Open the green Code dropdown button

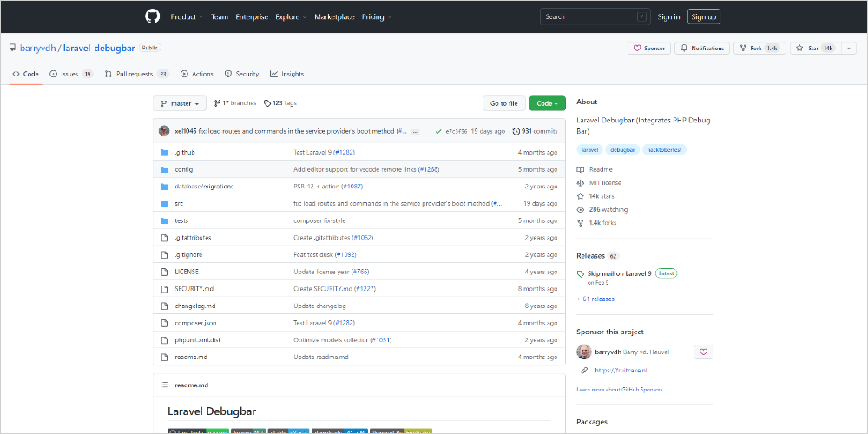click(x=548, y=103)
